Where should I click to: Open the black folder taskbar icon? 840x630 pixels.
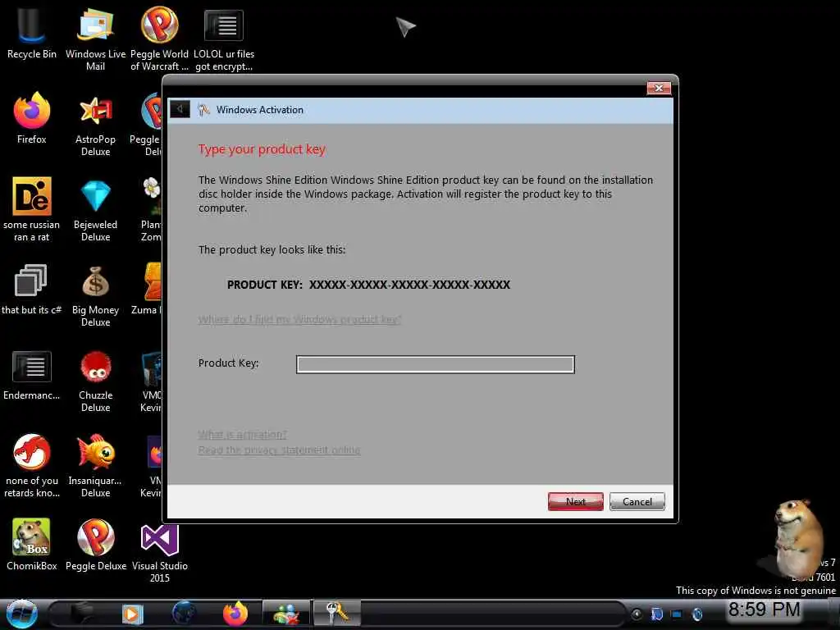[81, 614]
